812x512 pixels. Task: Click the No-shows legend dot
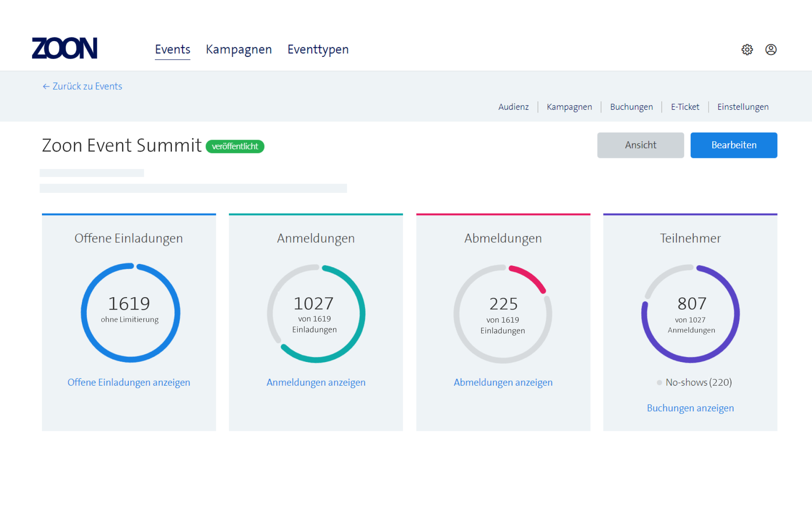pos(659,382)
